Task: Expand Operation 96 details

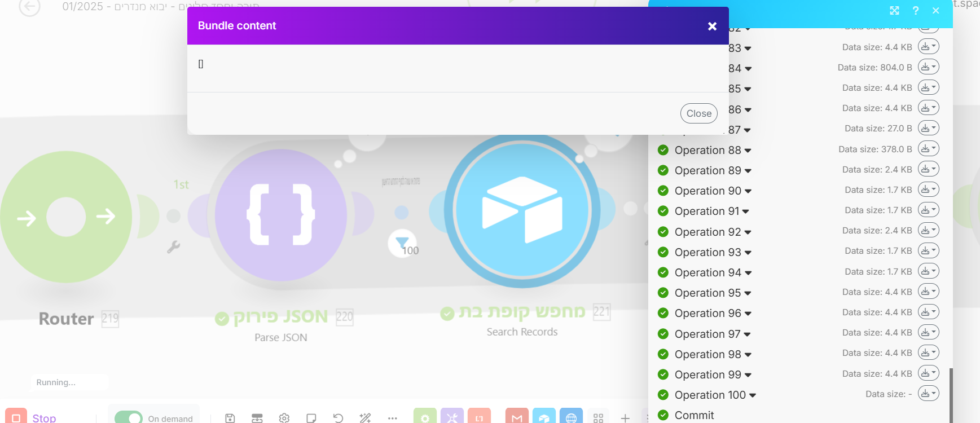Action: tap(713, 313)
